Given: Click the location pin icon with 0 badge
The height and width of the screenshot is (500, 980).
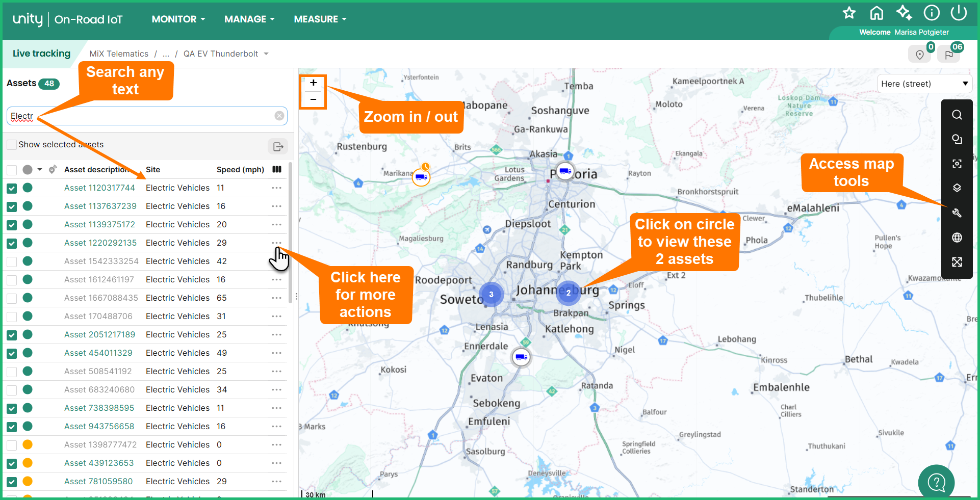Looking at the screenshot, I should click(920, 54).
